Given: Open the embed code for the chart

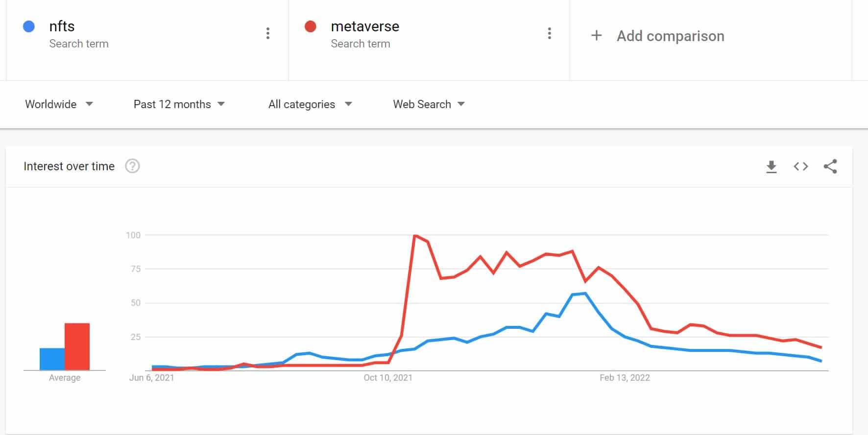Looking at the screenshot, I should coord(801,166).
